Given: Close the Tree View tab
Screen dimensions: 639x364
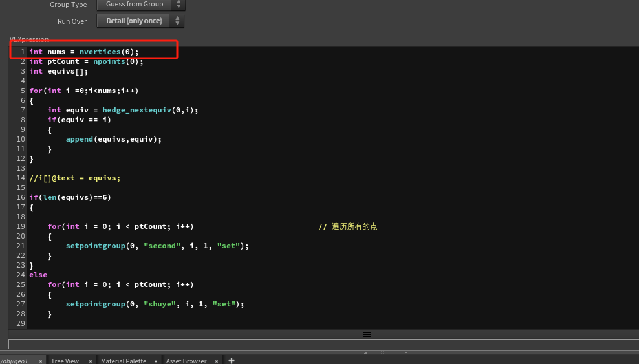Looking at the screenshot, I should (x=91, y=361).
